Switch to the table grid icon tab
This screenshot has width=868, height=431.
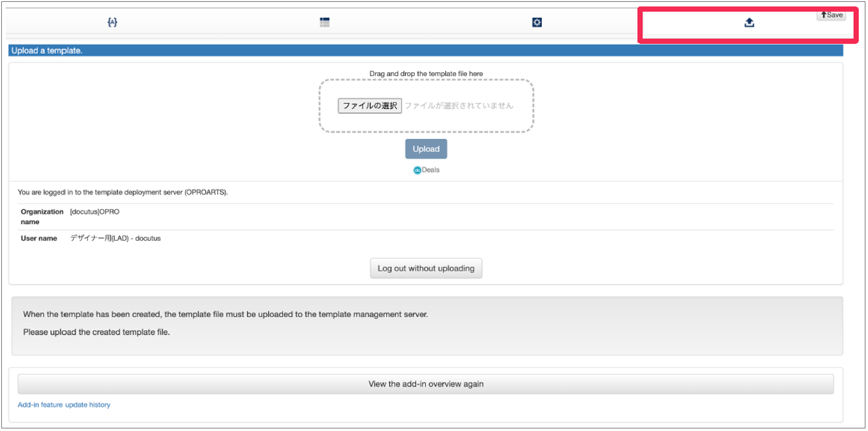coord(325,22)
